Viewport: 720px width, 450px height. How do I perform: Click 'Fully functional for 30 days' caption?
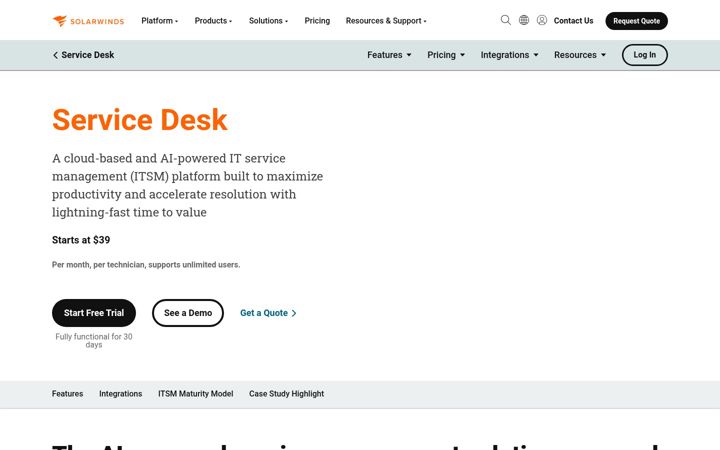(94, 340)
